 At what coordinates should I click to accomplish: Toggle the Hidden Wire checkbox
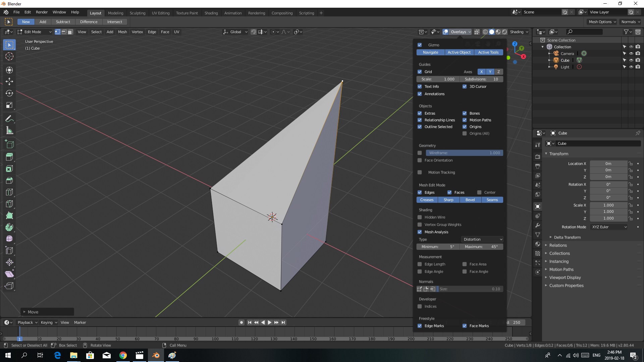420,217
